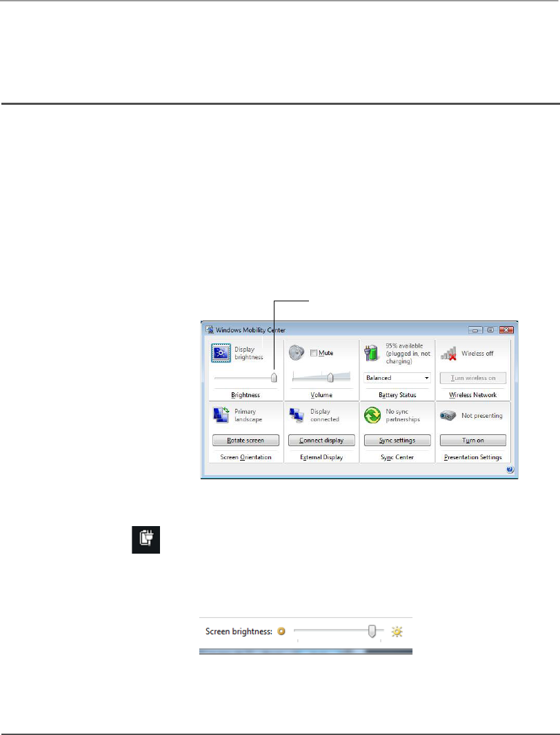Image resolution: width=560 pixels, height=735 pixels.
Task: Click the dim brightness icon beside Screen brightness
Action: [x=281, y=632]
